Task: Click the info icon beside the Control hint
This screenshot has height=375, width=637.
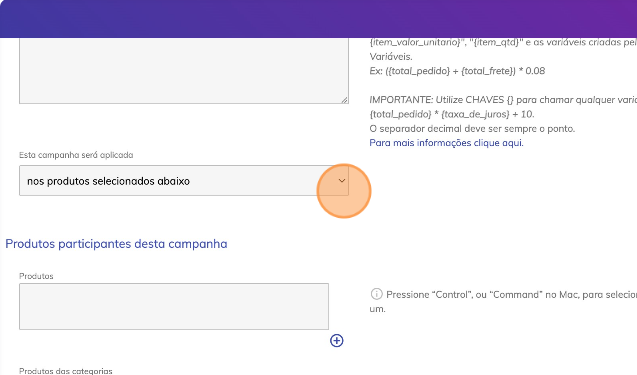Action: pyautogui.click(x=376, y=294)
